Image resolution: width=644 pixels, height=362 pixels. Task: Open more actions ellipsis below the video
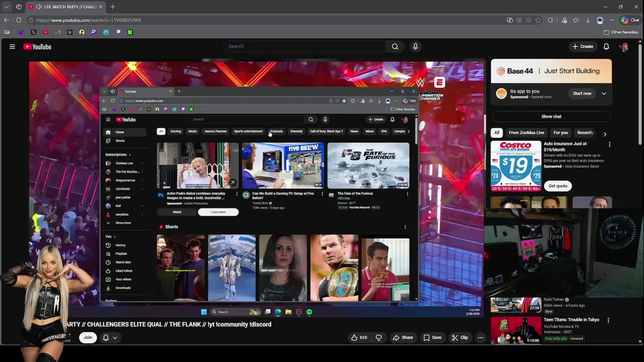(x=480, y=338)
